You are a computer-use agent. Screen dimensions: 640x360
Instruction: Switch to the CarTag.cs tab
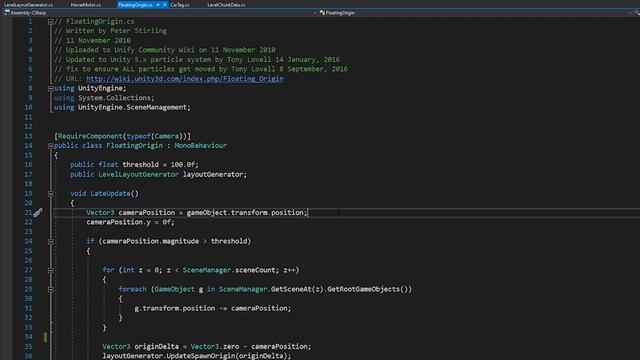(x=180, y=5)
